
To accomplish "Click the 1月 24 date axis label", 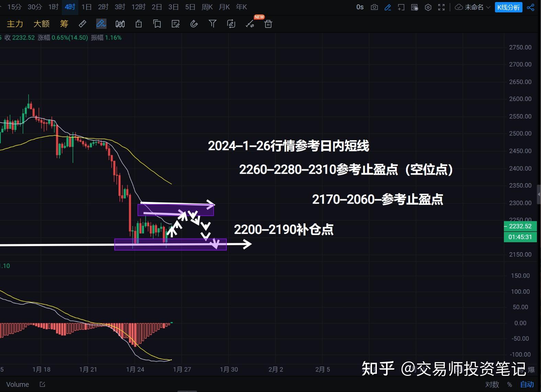I will pos(135,369).
